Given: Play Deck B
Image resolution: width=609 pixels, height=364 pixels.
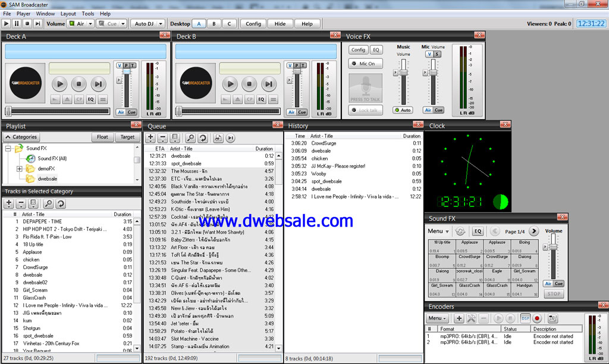Looking at the screenshot, I should tap(230, 83).
